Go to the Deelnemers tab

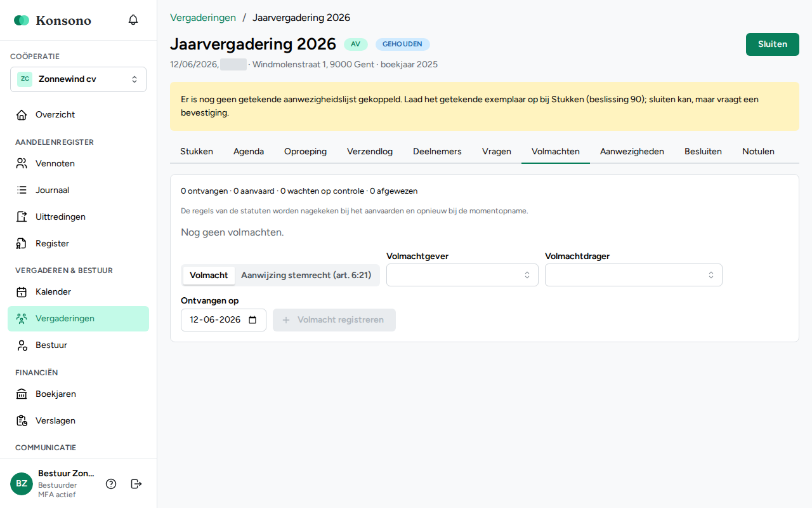(x=437, y=152)
